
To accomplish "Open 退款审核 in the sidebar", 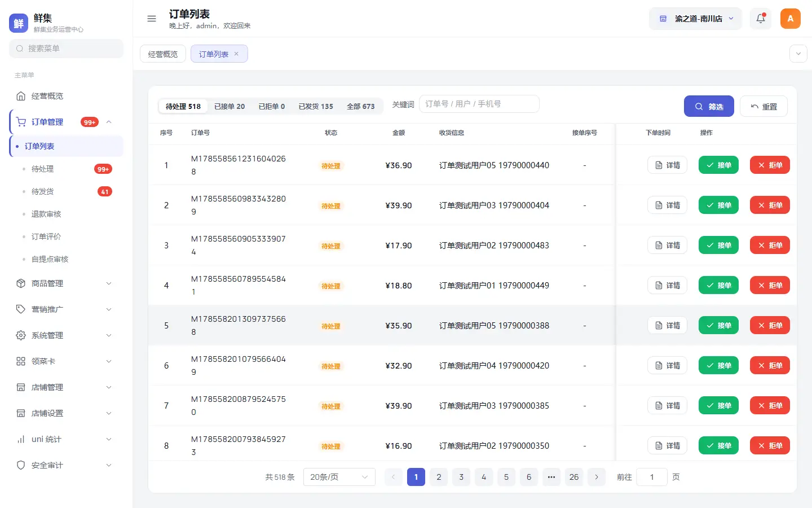I will click(x=46, y=214).
